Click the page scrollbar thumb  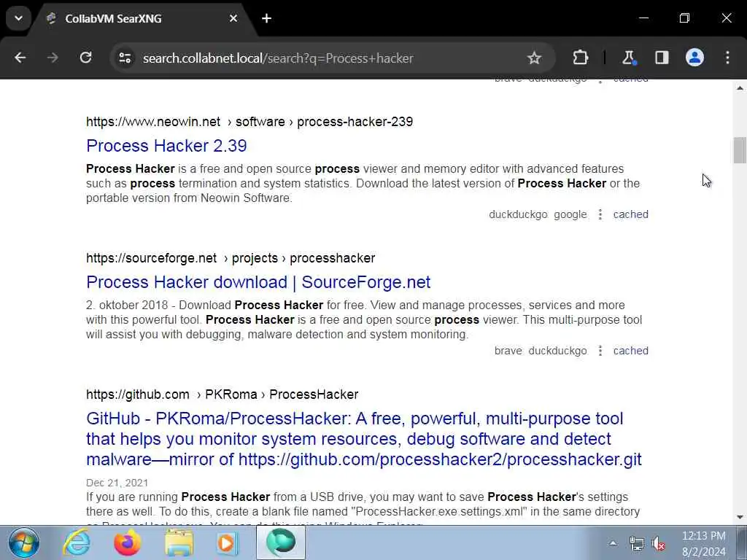[x=740, y=150]
